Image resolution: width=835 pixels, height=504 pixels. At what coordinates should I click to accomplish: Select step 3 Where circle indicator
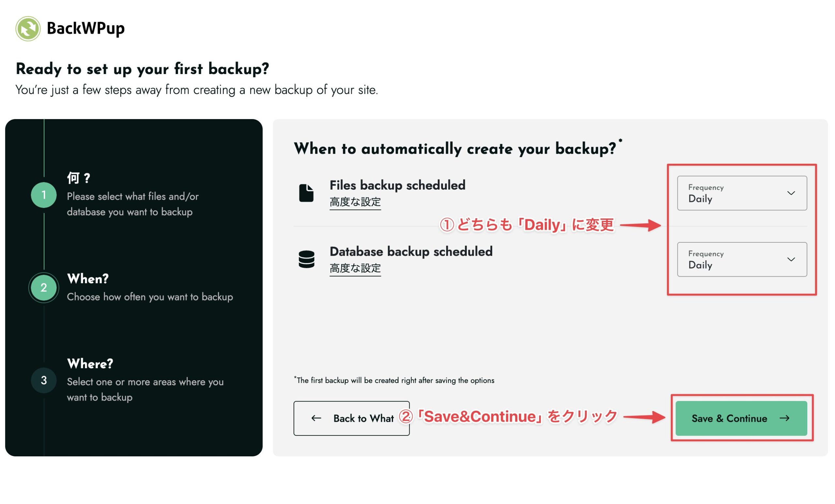click(x=44, y=380)
